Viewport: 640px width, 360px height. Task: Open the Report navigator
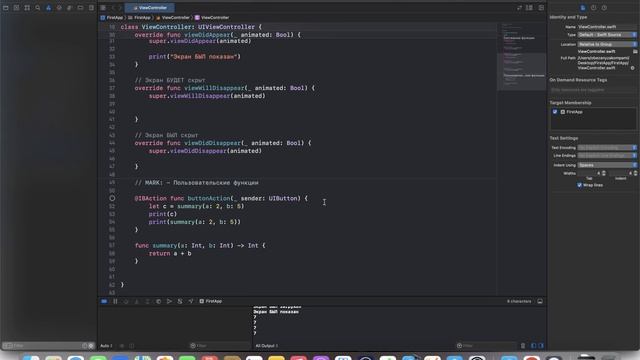click(x=91, y=8)
